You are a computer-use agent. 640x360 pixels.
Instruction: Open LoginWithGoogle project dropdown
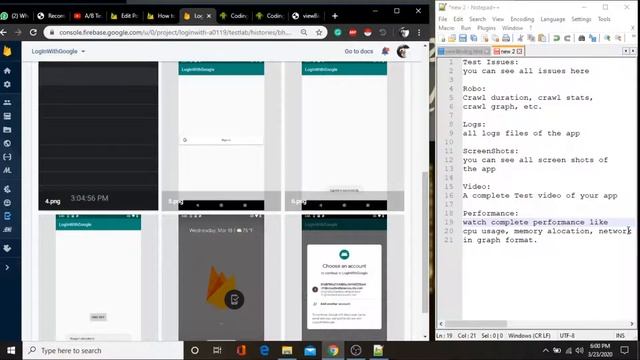58,51
